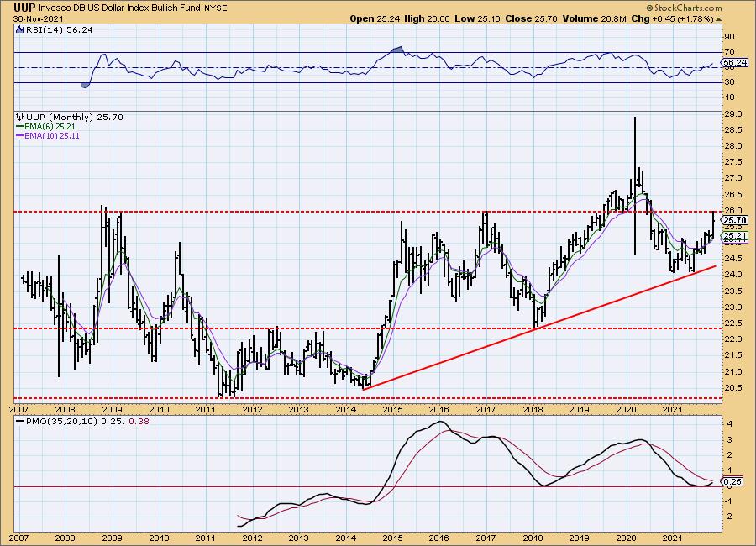The height and width of the screenshot is (546, 756).
Task: Click the 90 level on RSI axis
Action: (x=729, y=37)
